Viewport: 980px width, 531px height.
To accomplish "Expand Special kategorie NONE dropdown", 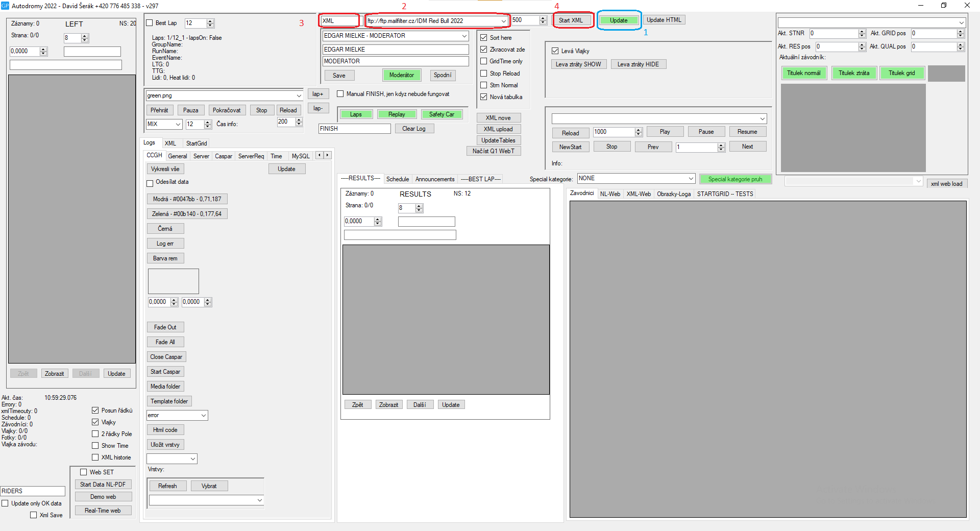I will click(x=691, y=178).
